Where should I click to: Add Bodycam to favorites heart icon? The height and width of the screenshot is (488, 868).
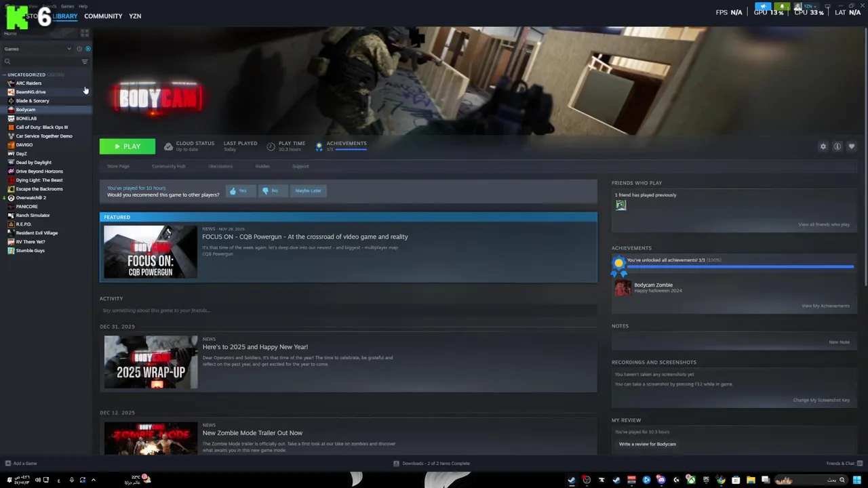click(852, 146)
